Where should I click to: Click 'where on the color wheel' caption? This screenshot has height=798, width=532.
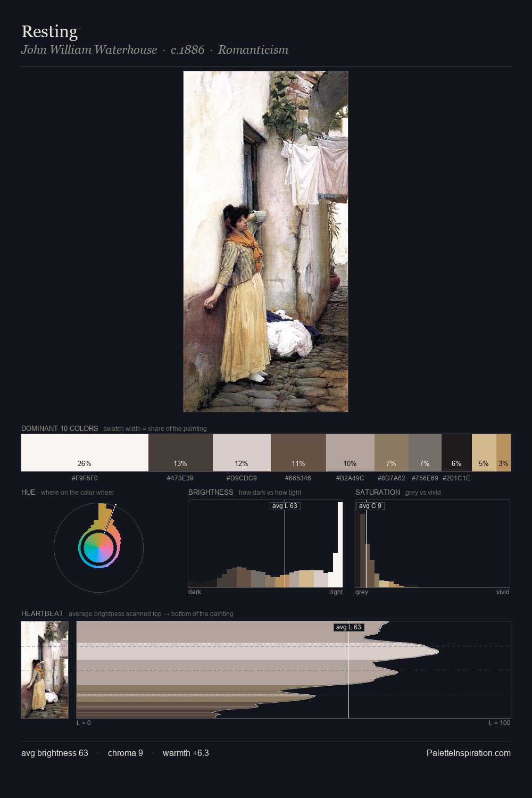pos(77,493)
